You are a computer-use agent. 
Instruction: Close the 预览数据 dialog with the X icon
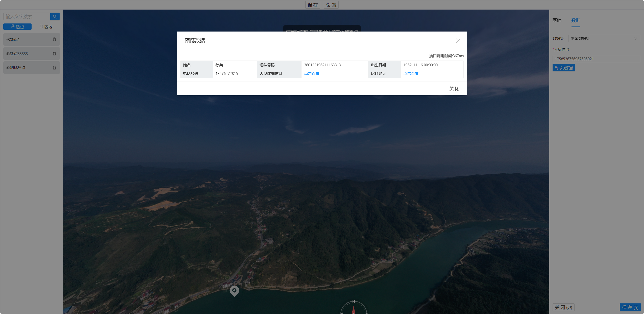[458, 41]
